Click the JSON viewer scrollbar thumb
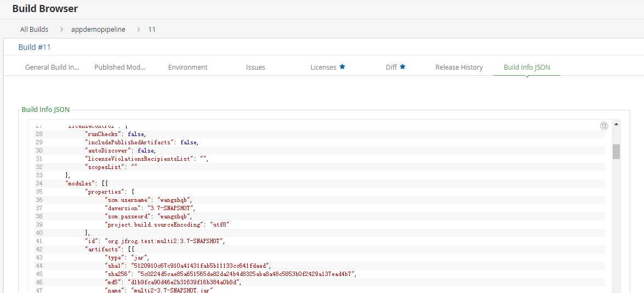This screenshot has width=644, height=293. pyautogui.click(x=616, y=151)
